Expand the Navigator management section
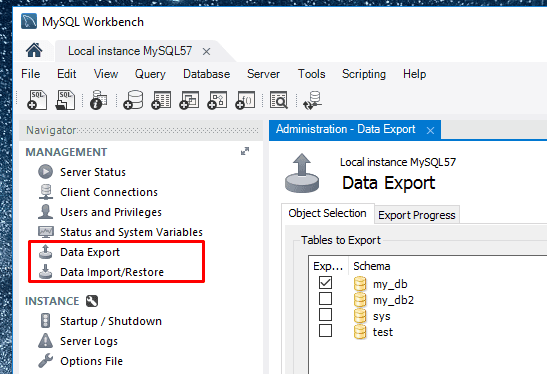 pos(245,151)
